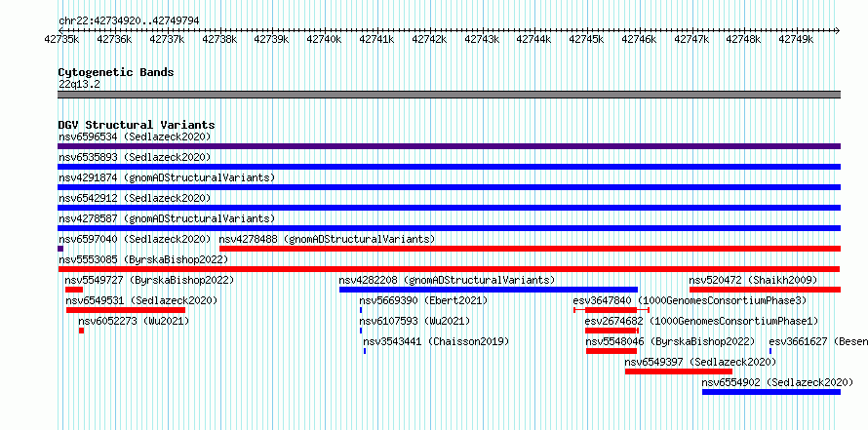Click the blue nsv6554902 variant bar

pyautogui.click(x=771, y=392)
